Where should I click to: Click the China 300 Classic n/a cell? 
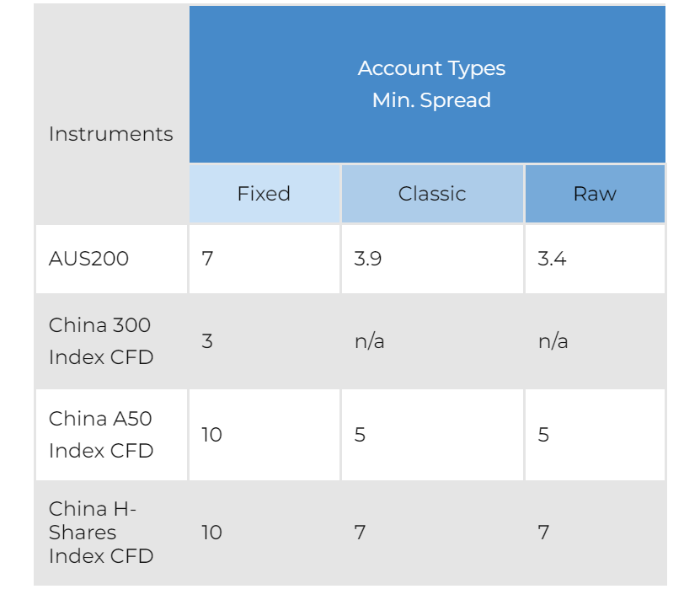(370, 341)
